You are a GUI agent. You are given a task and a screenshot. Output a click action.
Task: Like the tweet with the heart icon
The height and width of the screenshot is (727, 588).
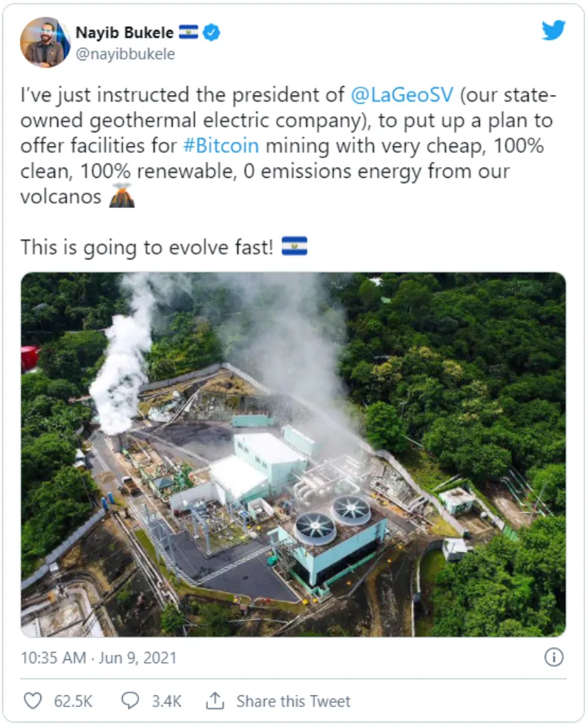(x=33, y=701)
